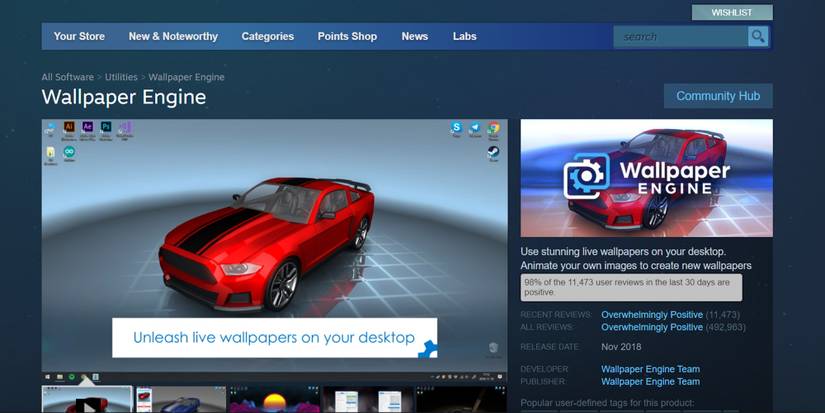This screenshot has height=413, width=825.
Task: Go to the Points Shop tab
Action: tap(347, 36)
